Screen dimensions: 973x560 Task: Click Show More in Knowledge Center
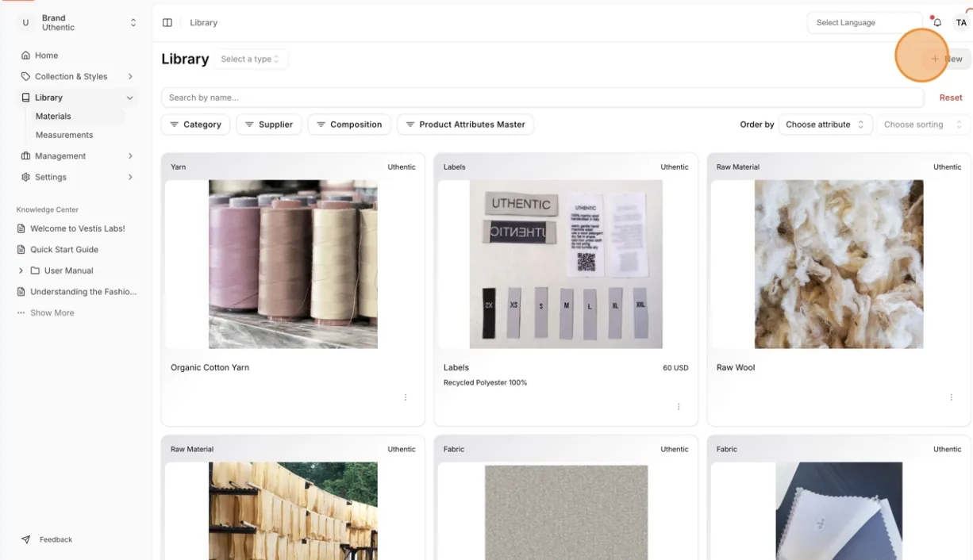pos(52,313)
